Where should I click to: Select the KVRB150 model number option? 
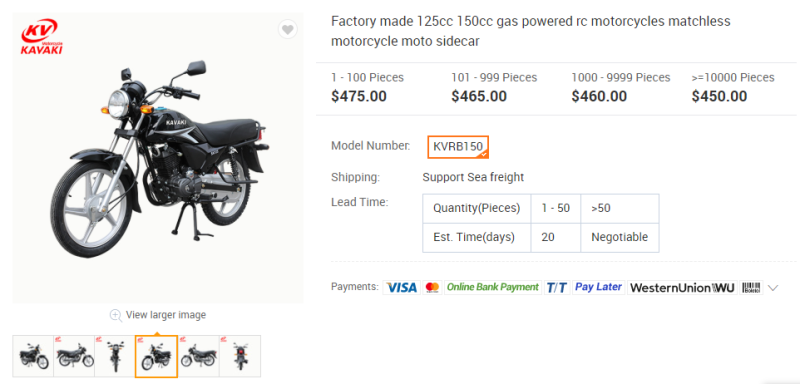(x=458, y=147)
